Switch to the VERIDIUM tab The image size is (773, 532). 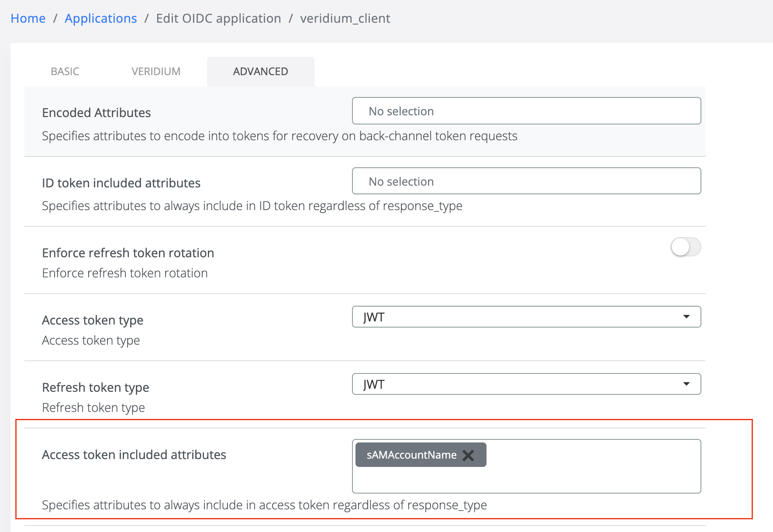point(156,72)
